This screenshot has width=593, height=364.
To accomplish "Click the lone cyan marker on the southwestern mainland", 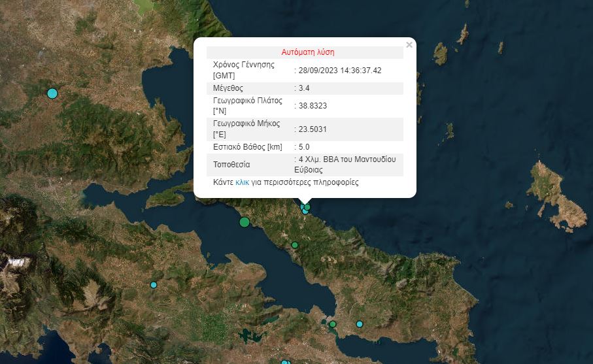I will tap(154, 285).
